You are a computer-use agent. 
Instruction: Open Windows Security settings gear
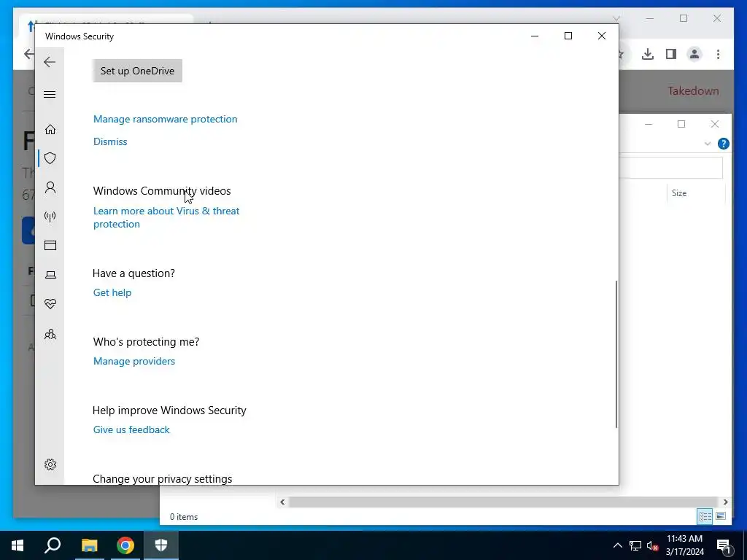tap(50, 464)
